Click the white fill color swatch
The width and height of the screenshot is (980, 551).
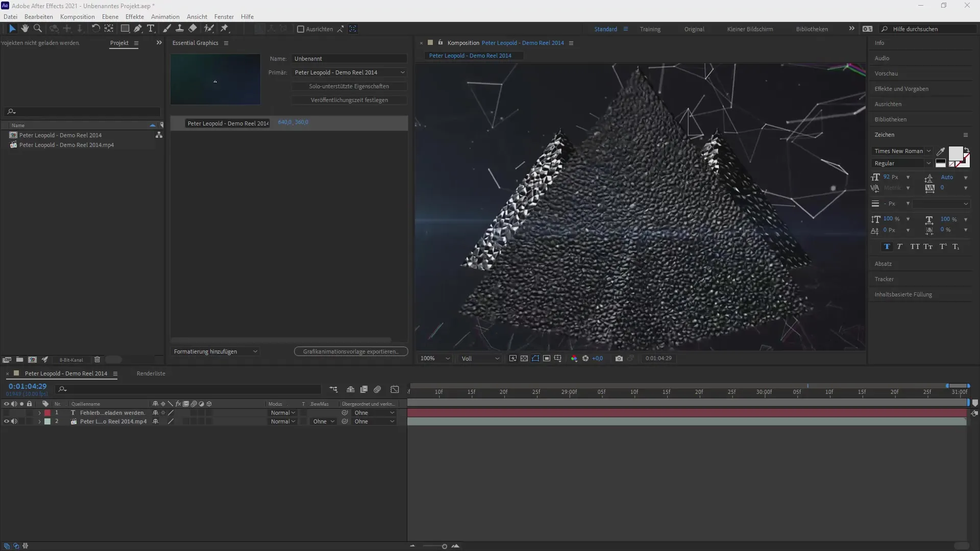point(955,153)
